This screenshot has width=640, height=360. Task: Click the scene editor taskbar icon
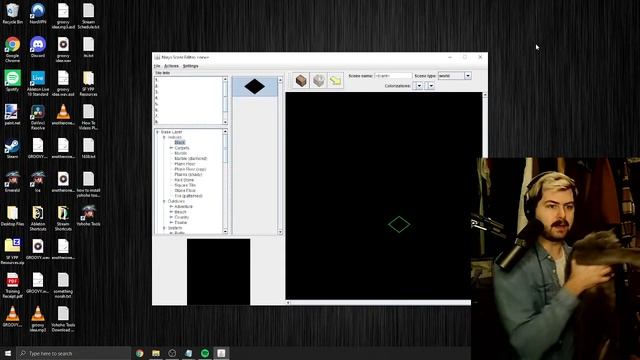pos(221,353)
